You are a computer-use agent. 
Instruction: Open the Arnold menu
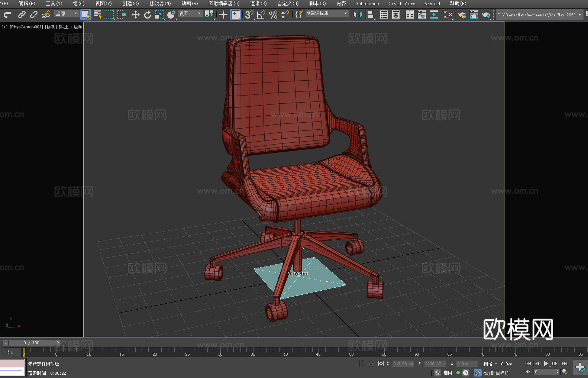[x=432, y=4]
